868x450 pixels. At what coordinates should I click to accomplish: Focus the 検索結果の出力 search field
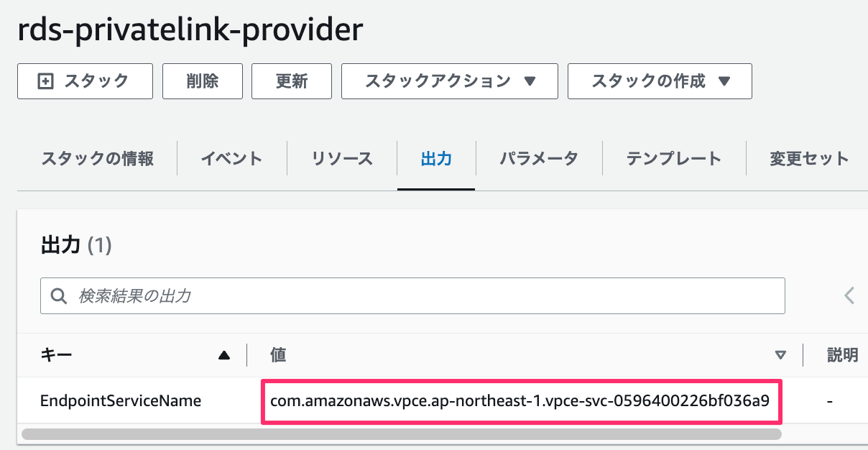pos(424,295)
